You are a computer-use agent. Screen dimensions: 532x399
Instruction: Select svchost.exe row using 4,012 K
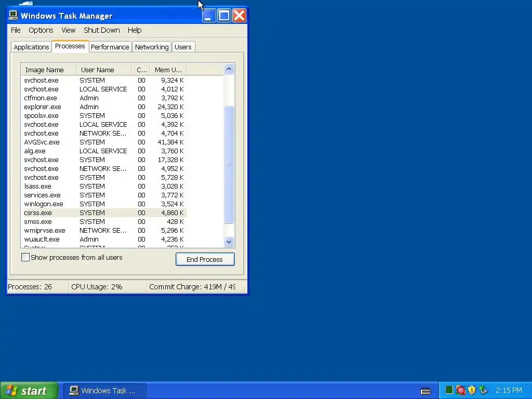[104, 89]
